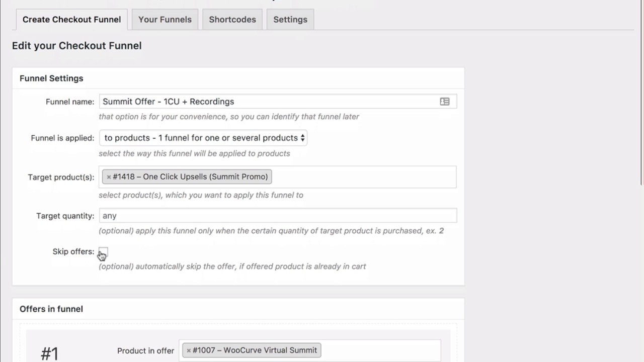Click the Funnel Settings heading

pos(51,78)
